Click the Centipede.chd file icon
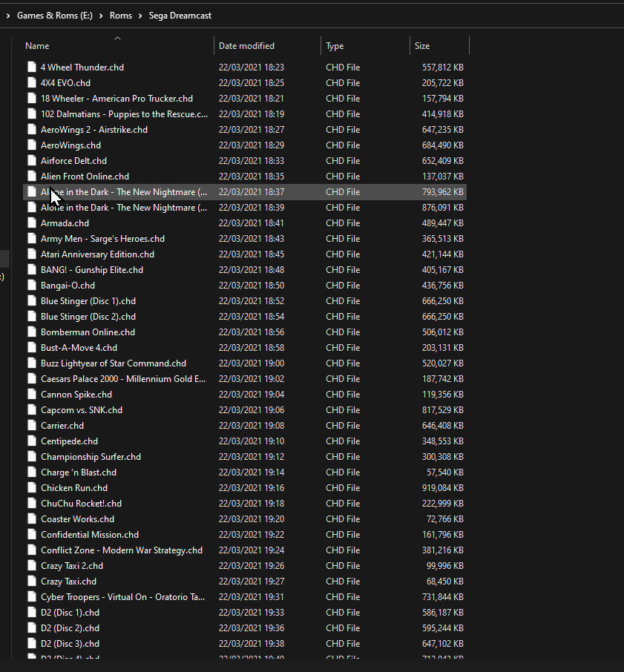Viewport: 624px width, 672px height. [32, 441]
